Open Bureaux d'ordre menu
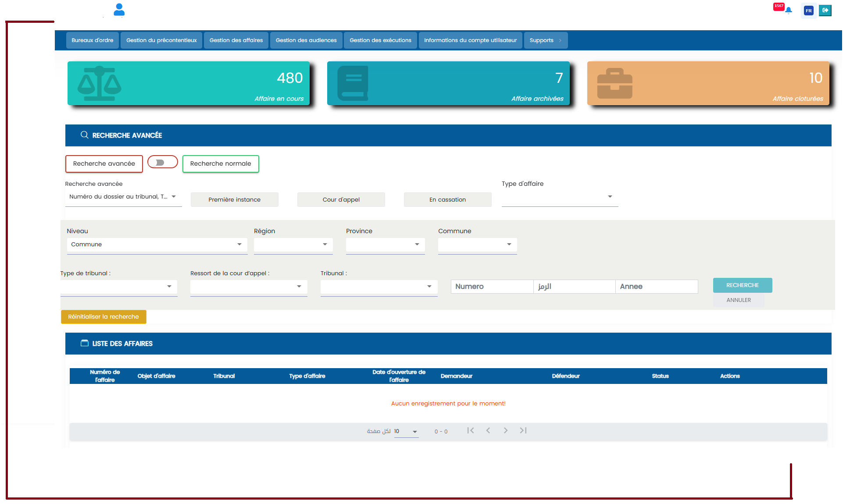Screen dimensions: 850x504 pyautogui.click(x=93, y=40)
